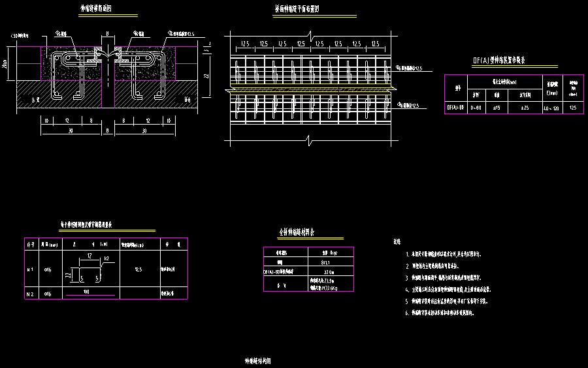
Task: Select the '±25' table value
Action: click(525, 108)
